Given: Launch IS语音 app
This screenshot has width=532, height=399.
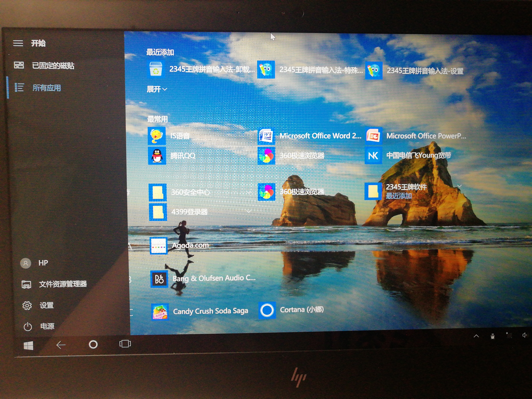Looking at the screenshot, I should click(169, 136).
